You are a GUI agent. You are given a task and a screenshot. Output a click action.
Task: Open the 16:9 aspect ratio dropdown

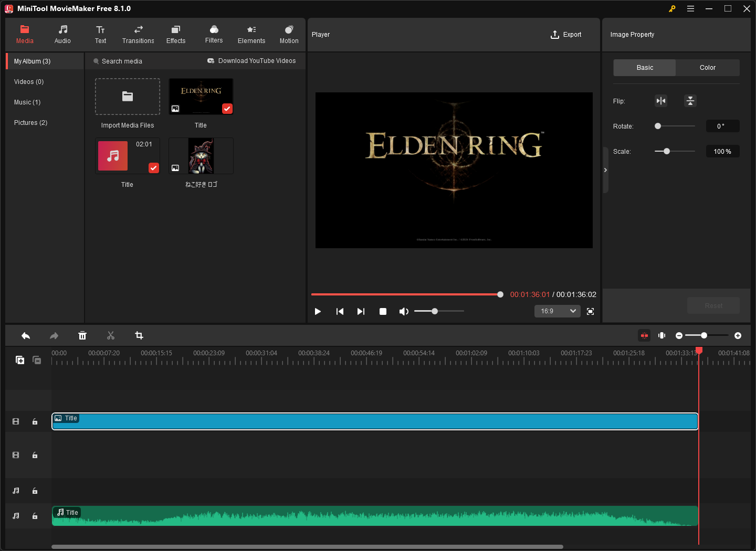(558, 311)
